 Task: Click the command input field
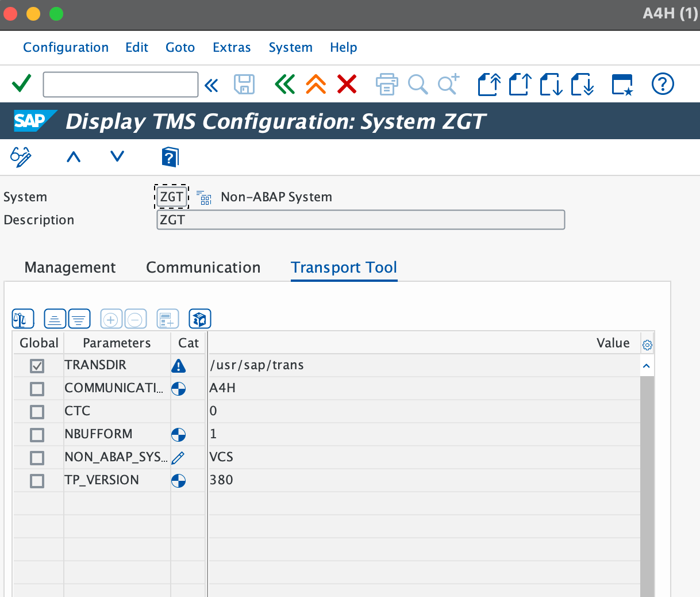click(121, 85)
